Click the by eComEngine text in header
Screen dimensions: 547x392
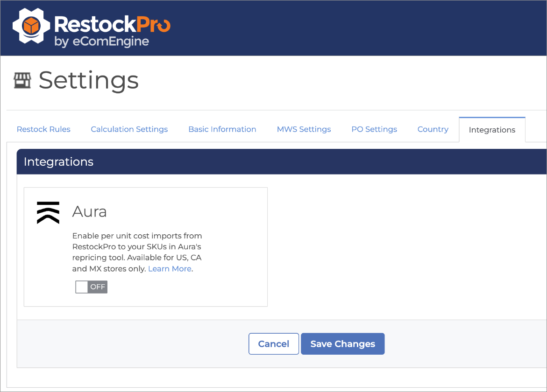pyautogui.click(x=102, y=42)
